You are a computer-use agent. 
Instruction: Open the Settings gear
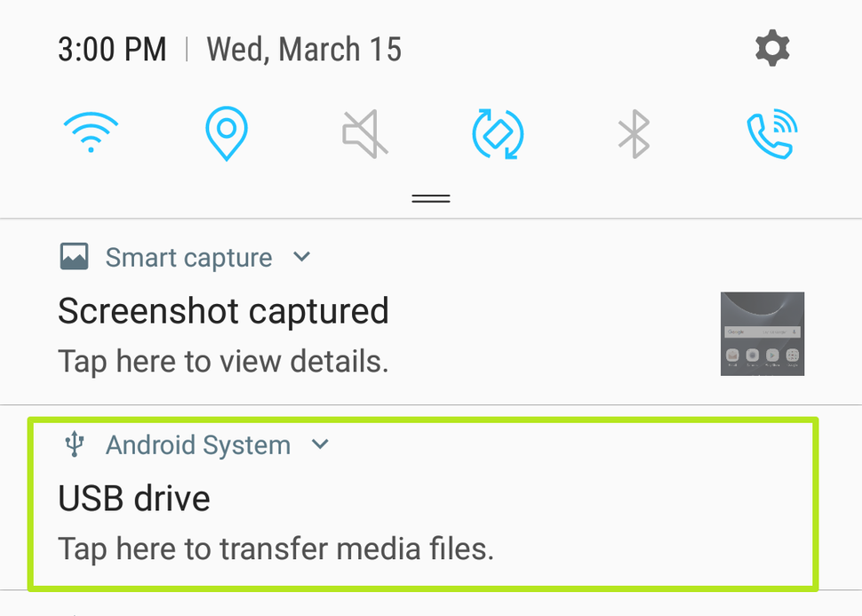pyautogui.click(x=771, y=48)
